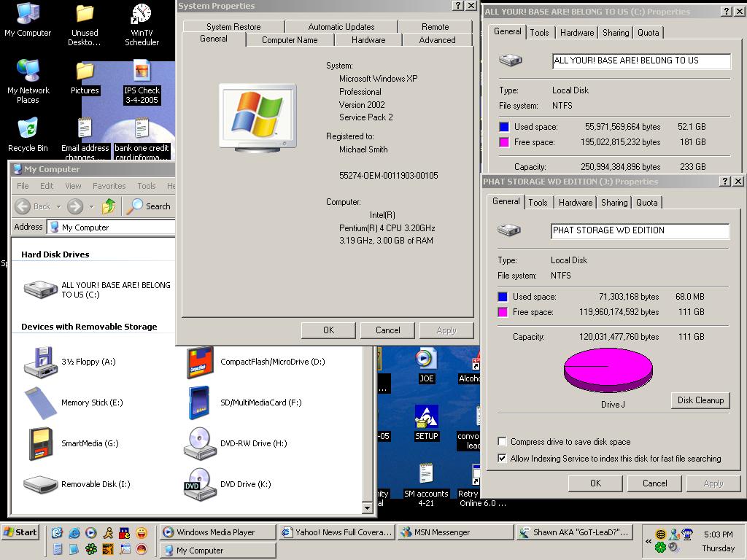Select the C: hard disk drive icon
Image resolution: width=747 pixels, height=560 pixels.
click(x=41, y=289)
